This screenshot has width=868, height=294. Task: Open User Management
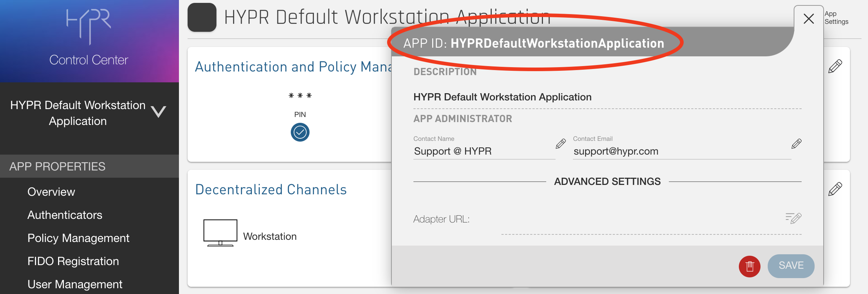75,284
